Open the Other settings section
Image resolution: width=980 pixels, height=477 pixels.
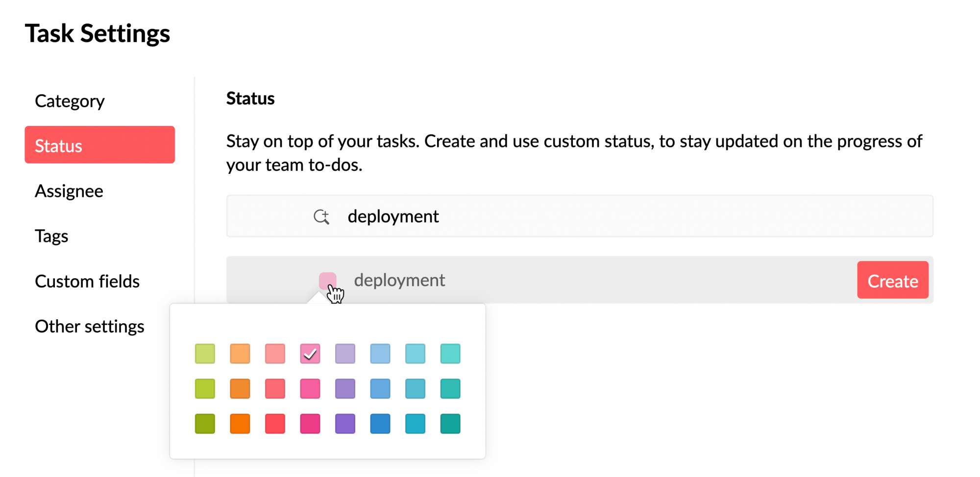click(x=90, y=326)
